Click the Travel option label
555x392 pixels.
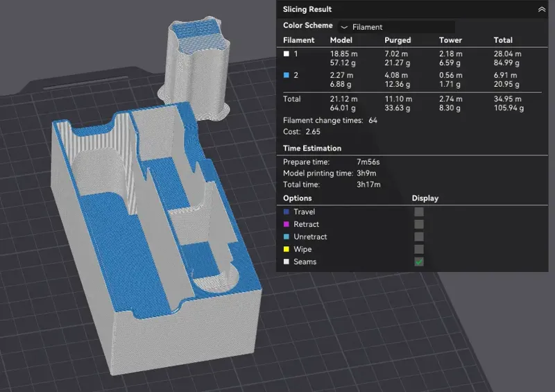(304, 212)
